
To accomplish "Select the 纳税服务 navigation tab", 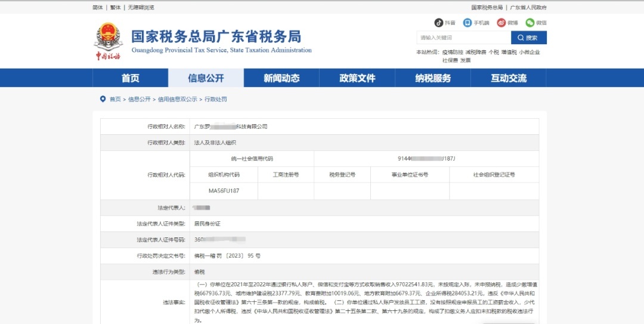I will point(433,78).
